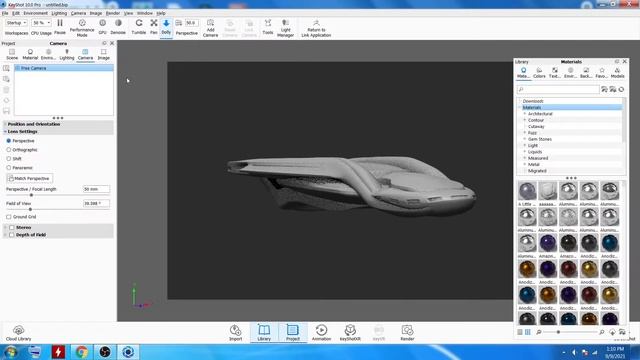
Task: Refresh the materials library
Action: coord(621,89)
